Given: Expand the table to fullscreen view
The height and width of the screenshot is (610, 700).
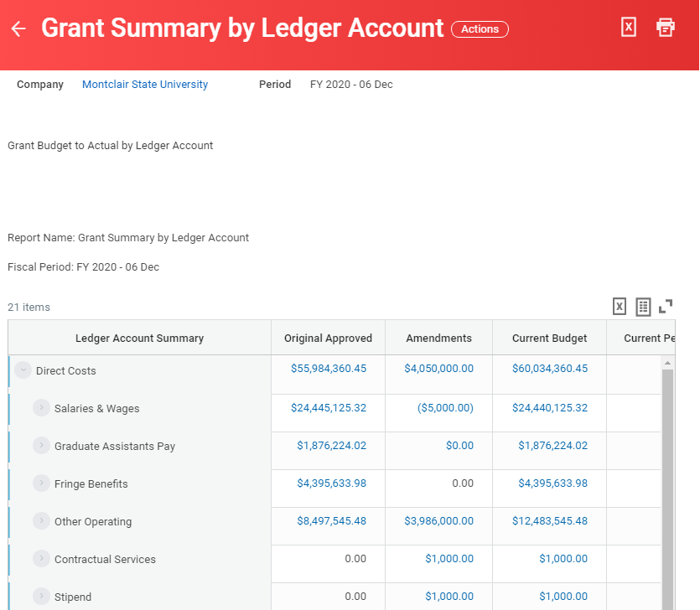Looking at the screenshot, I should point(666,307).
